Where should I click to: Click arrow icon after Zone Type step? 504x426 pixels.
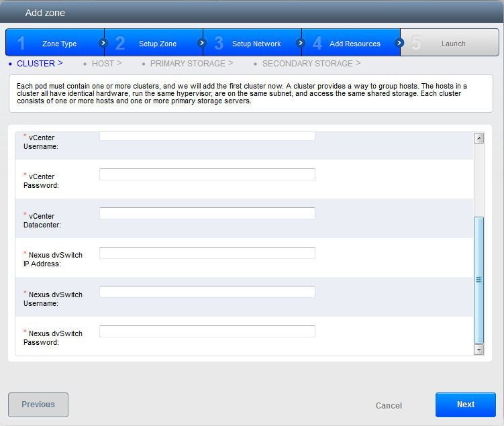click(x=103, y=43)
